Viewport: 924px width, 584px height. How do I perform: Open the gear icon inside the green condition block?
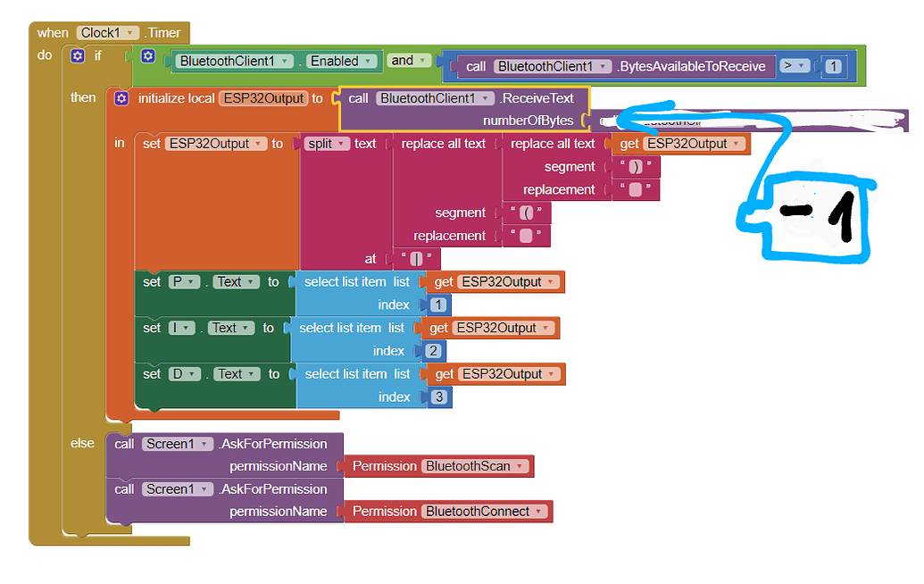point(148,55)
